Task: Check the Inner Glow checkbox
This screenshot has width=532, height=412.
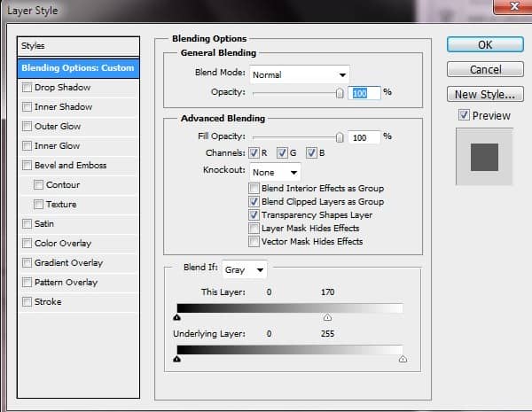Action: (x=27, y=146)
